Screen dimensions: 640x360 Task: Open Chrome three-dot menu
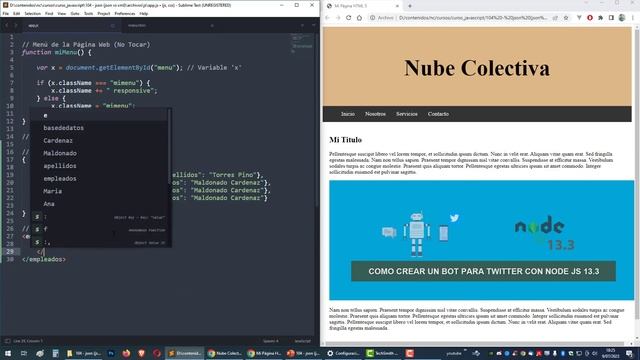[x=633, y=18]
